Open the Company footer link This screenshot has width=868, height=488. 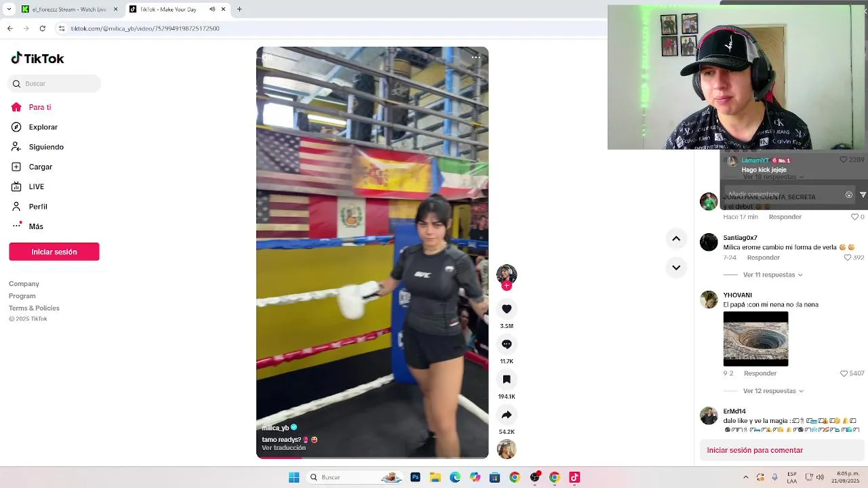pyautogui.click(x=24, y=284)
